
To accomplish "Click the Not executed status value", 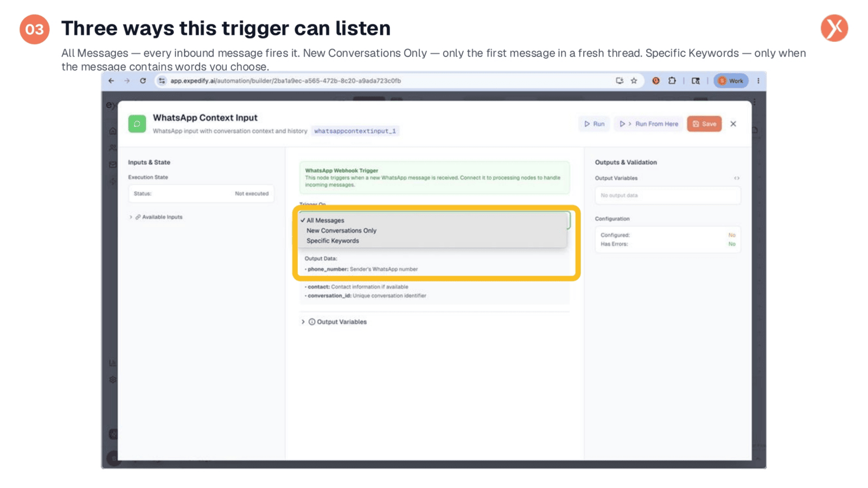I will tap(252, 194).
